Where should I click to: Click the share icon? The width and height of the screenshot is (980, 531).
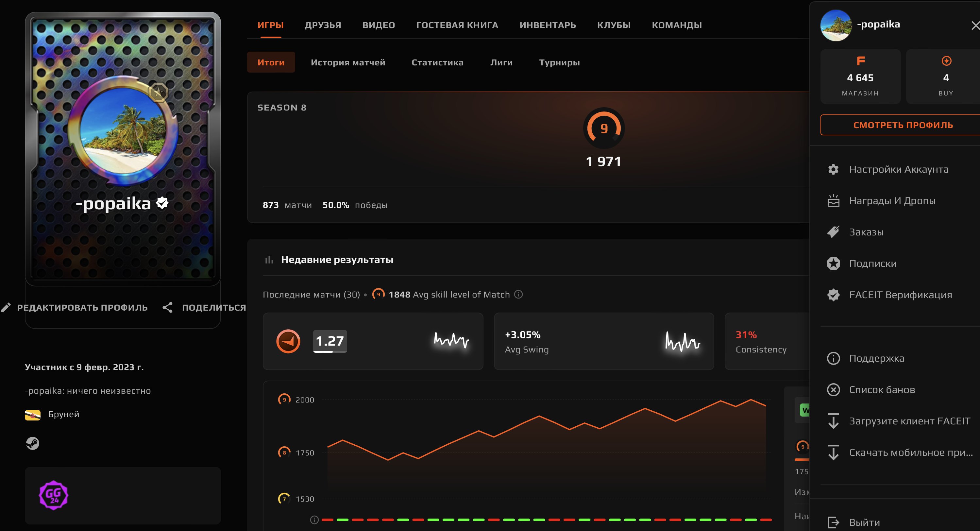(x=167, y=308)
